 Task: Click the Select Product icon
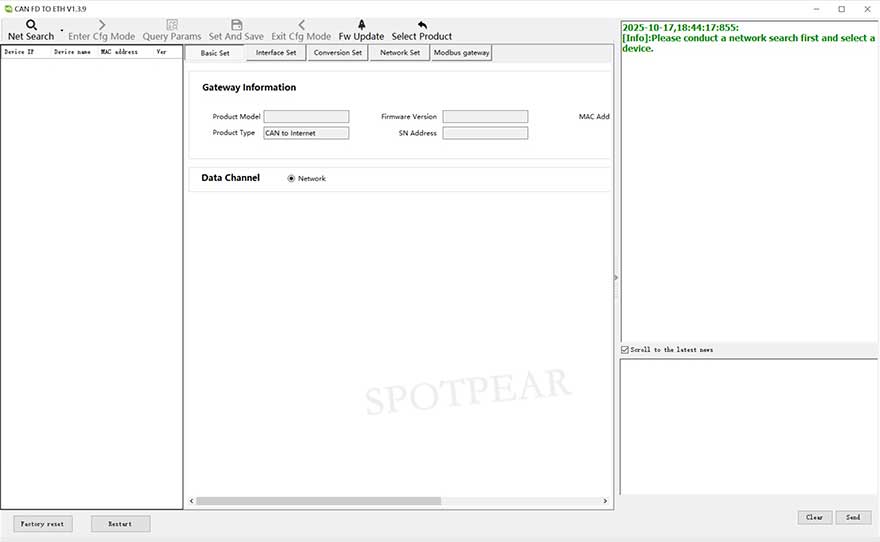(x=422, y=24)
